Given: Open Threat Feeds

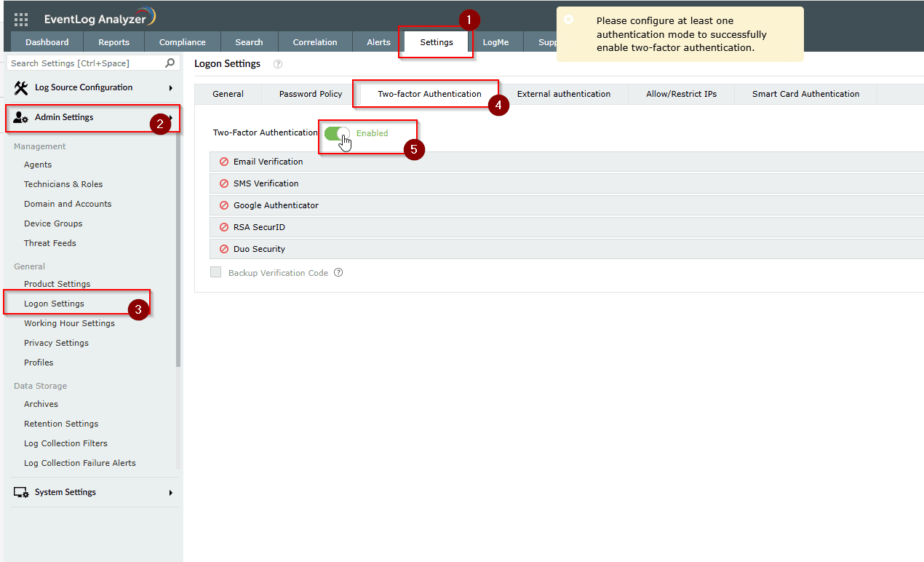Looking at the screenshot, I should pos(50,243).
